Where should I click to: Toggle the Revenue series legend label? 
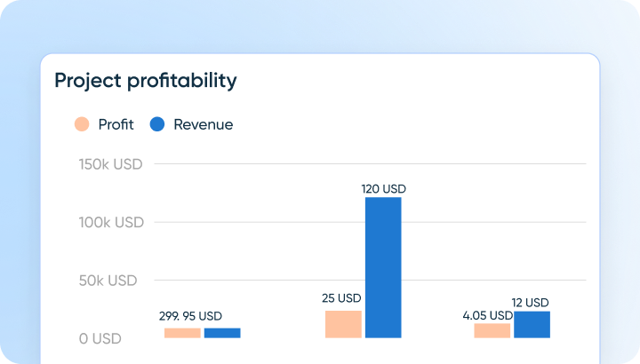[203, 124]
